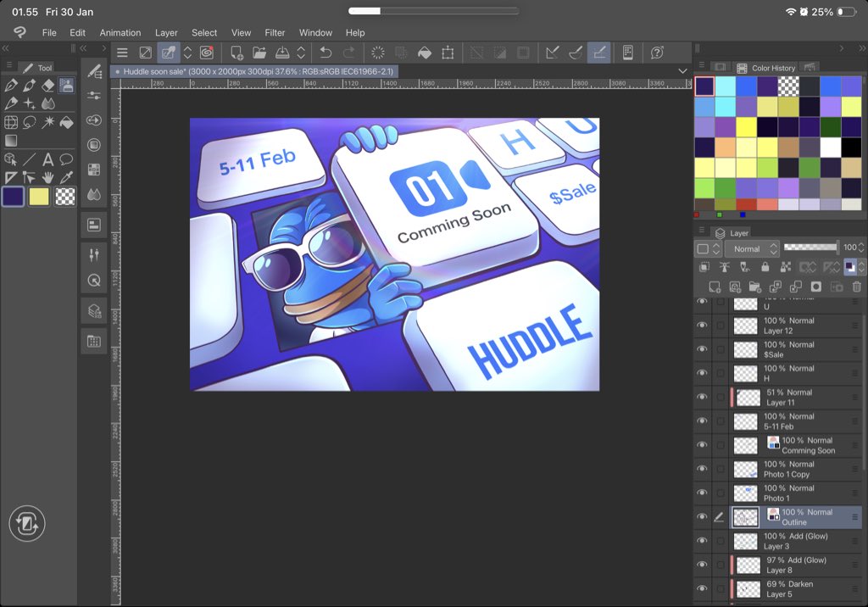Open the Window menu
Screen dimensions: 868x607
click(x=315, y=33)
